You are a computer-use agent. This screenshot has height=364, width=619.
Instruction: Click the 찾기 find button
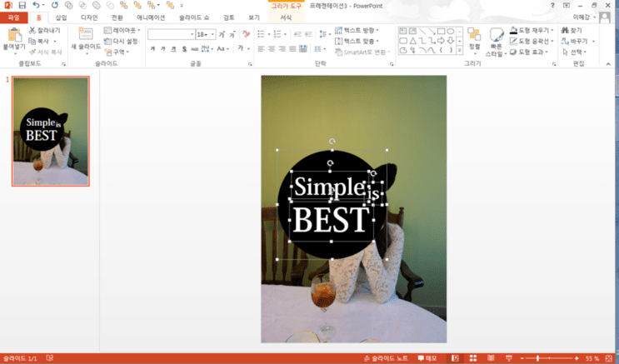pos(572,30)
